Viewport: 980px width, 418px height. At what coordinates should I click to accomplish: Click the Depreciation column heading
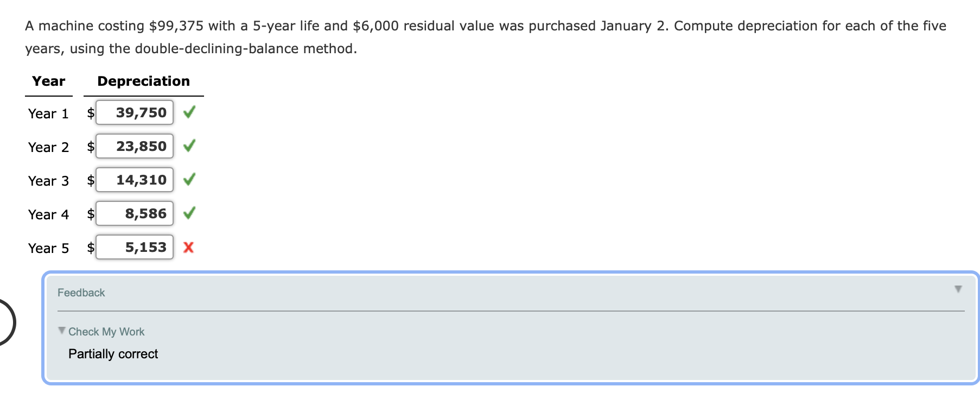[x=143, y=80]
